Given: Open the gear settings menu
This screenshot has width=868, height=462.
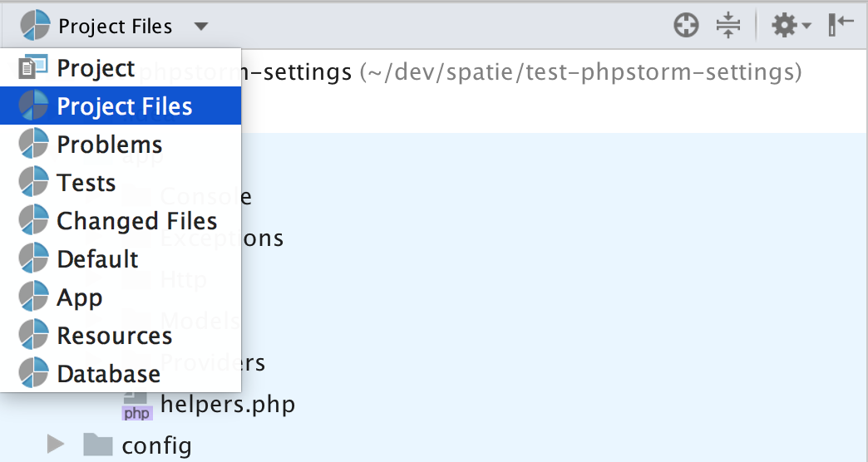Looking at the screenshot, I should pyautogui.click(x=784, y=26).
